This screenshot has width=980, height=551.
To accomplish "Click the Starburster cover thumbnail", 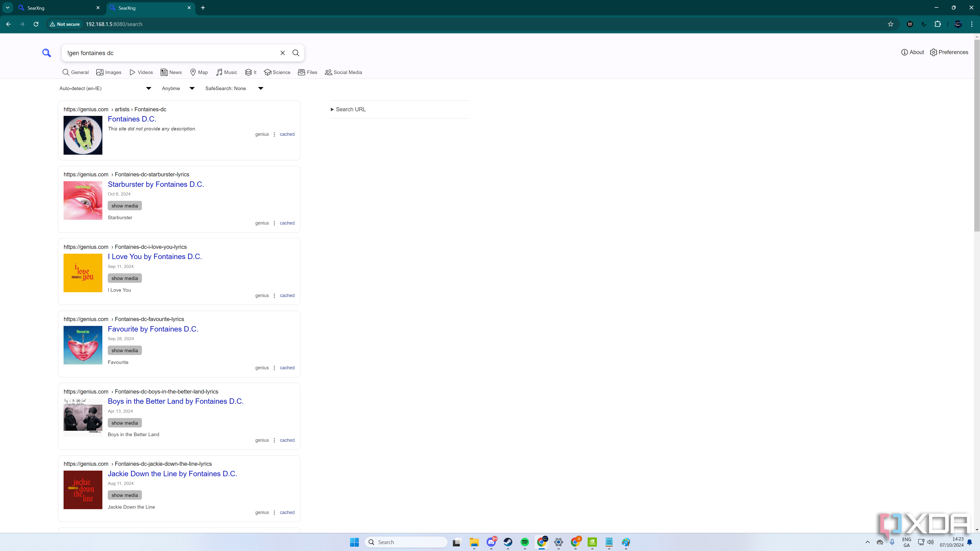I will coord(83,200).
